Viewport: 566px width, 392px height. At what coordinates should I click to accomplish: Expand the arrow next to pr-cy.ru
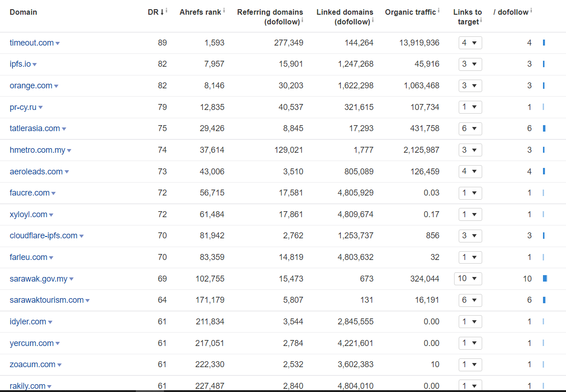point(41,108)
